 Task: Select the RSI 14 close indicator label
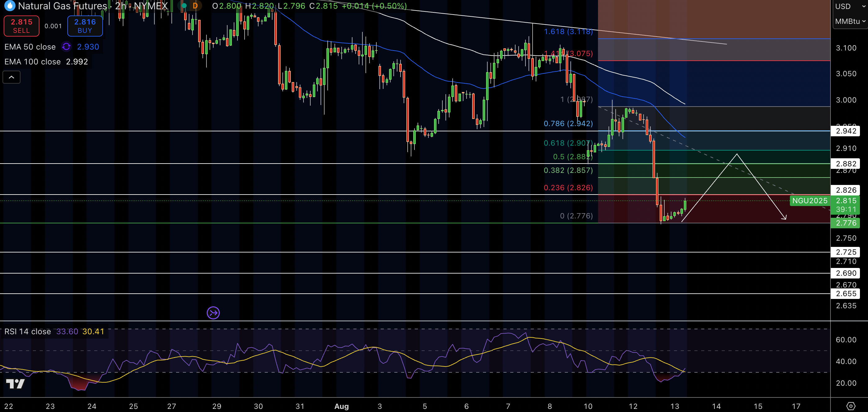pos(28,331)
